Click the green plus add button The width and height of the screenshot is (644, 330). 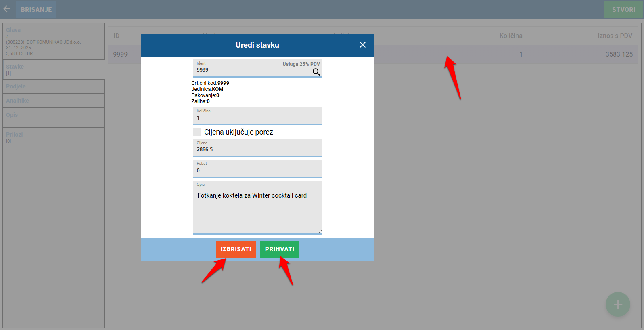click(x=617, y=305)
